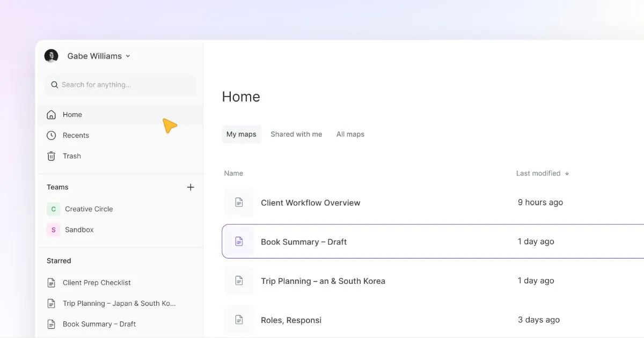Viewport: 644px width, 338px height.
Task: Click the search magnifier icon
Action: pyautogui.click(x=54, y=84)
